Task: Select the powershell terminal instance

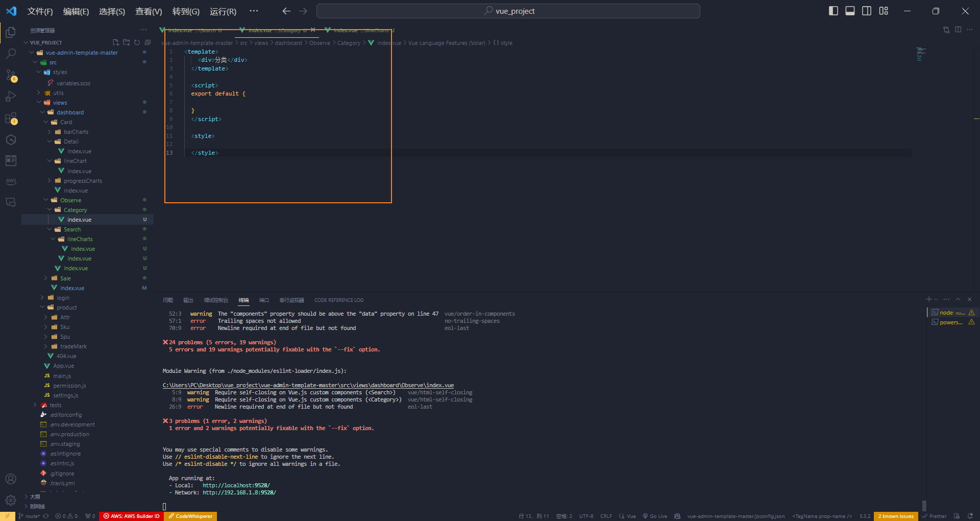Action: (952, 322)
